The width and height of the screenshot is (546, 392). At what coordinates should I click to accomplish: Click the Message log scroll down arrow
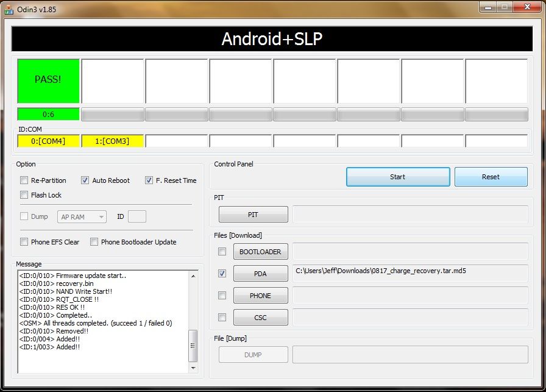point(193,368)
